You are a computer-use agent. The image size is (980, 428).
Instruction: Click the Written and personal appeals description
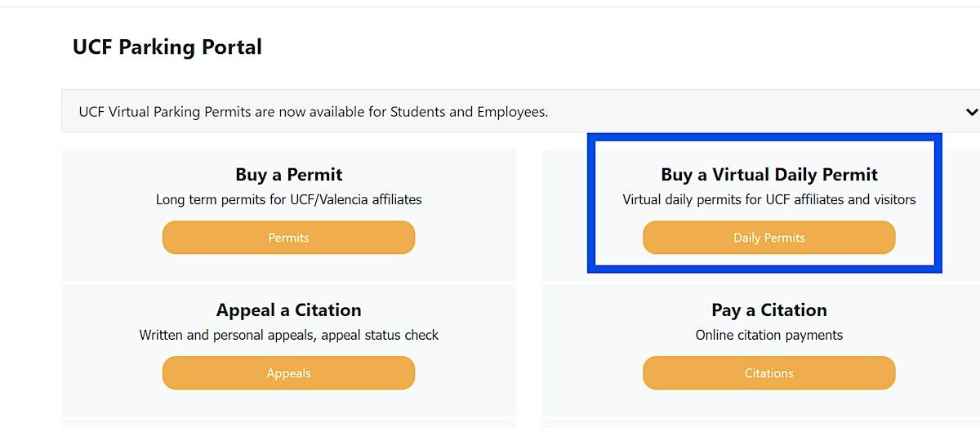tap(288, 335)
